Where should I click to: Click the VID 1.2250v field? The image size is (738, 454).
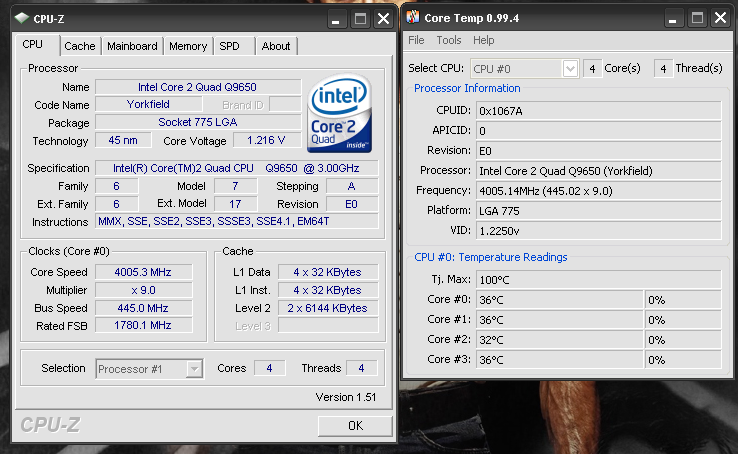598,231
